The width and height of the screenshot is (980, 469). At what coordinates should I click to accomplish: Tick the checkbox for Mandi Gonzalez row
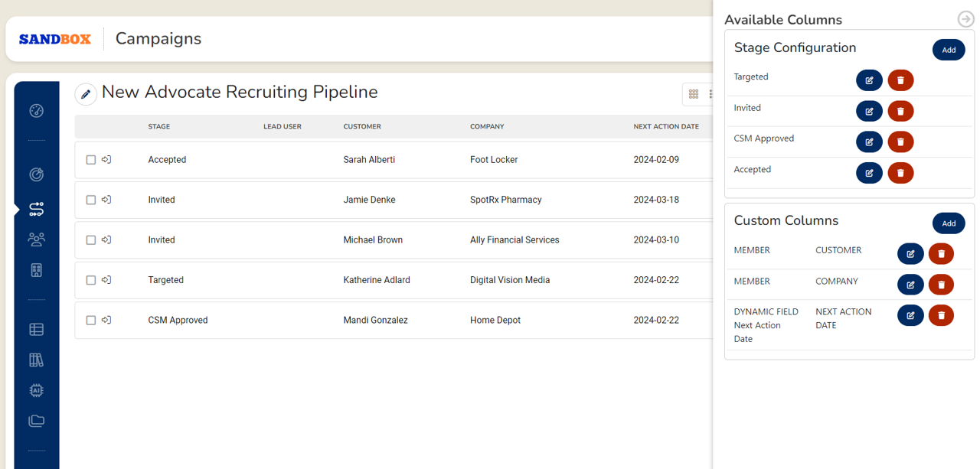coord(91,321)
